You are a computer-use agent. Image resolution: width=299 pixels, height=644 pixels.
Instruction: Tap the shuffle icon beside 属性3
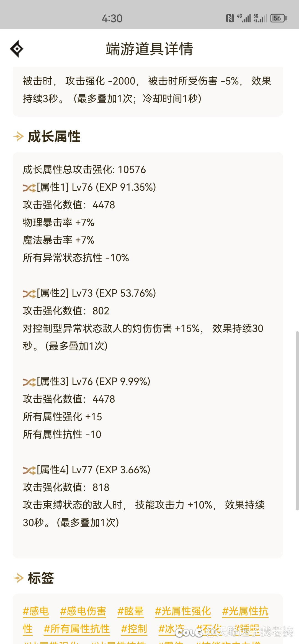29,382
